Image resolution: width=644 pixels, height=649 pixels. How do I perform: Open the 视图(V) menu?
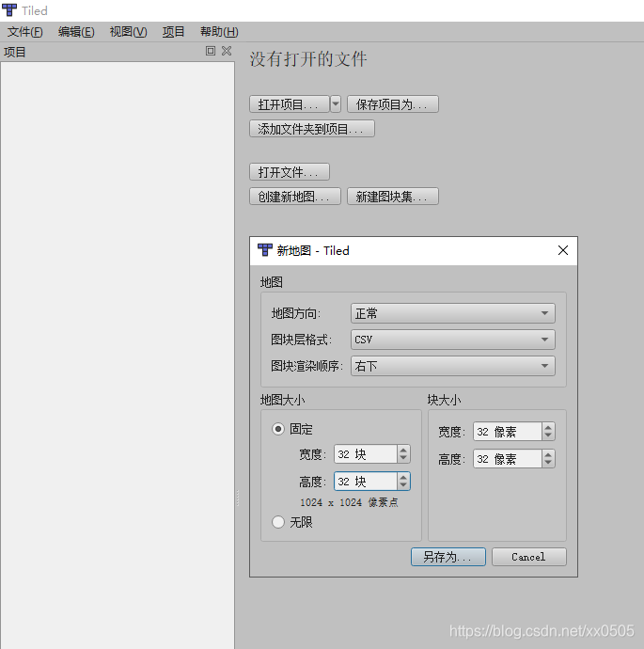[128, 32]
